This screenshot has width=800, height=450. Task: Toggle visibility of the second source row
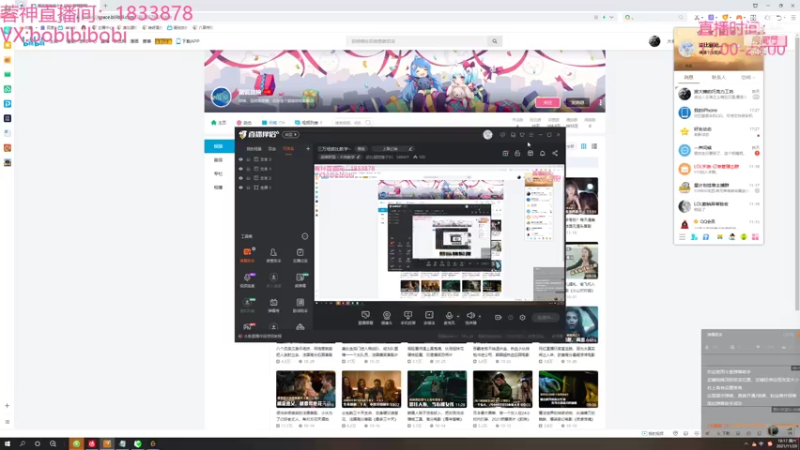click(241, 168)
